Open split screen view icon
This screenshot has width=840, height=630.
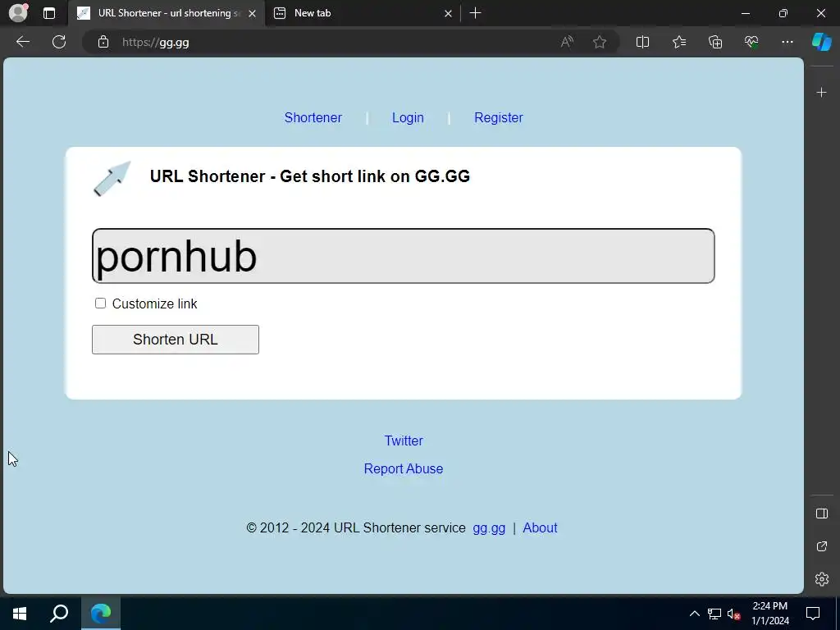(x=642, y=42)
